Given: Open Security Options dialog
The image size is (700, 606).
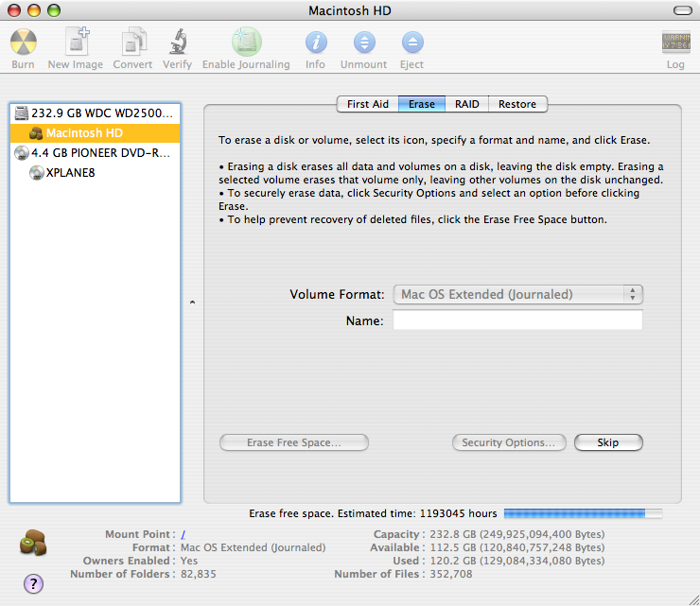Looking at the screenshot, I should pos(509,442).
